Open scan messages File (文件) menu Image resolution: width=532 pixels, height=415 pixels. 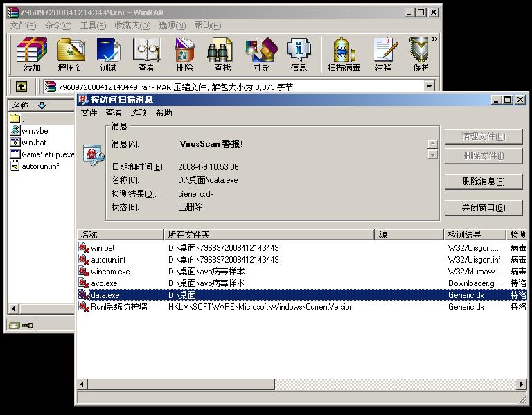[x=89, y=113]
